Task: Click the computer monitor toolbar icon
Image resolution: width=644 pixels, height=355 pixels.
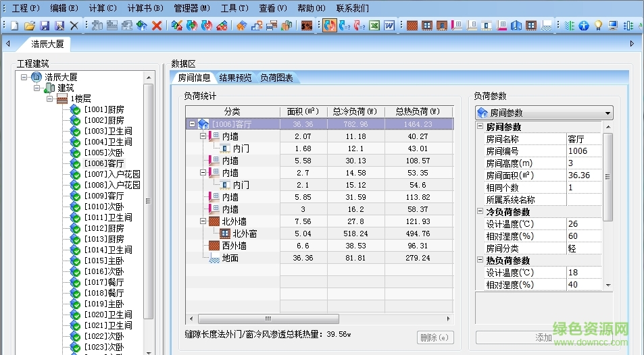Action: coord(613,26)
